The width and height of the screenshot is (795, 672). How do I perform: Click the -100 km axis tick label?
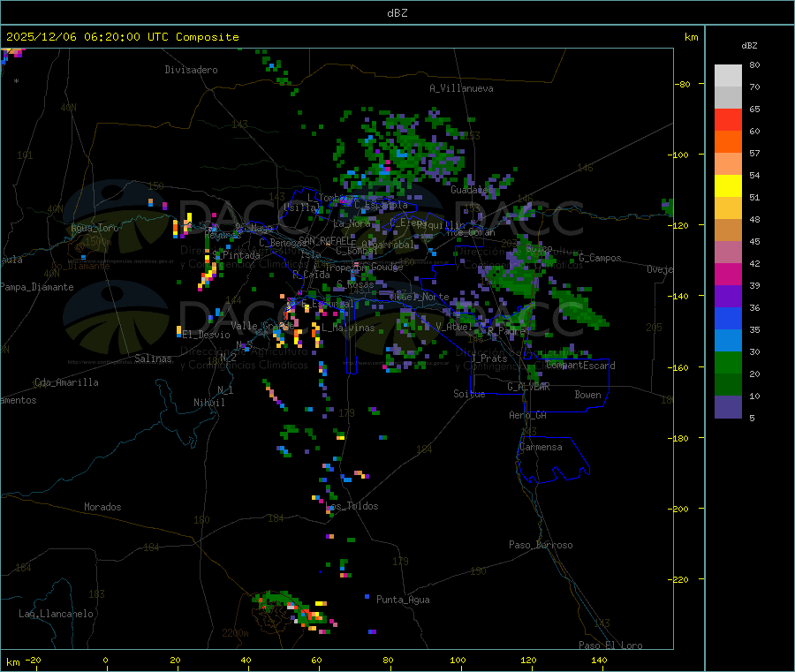click(x=678, y=155)
